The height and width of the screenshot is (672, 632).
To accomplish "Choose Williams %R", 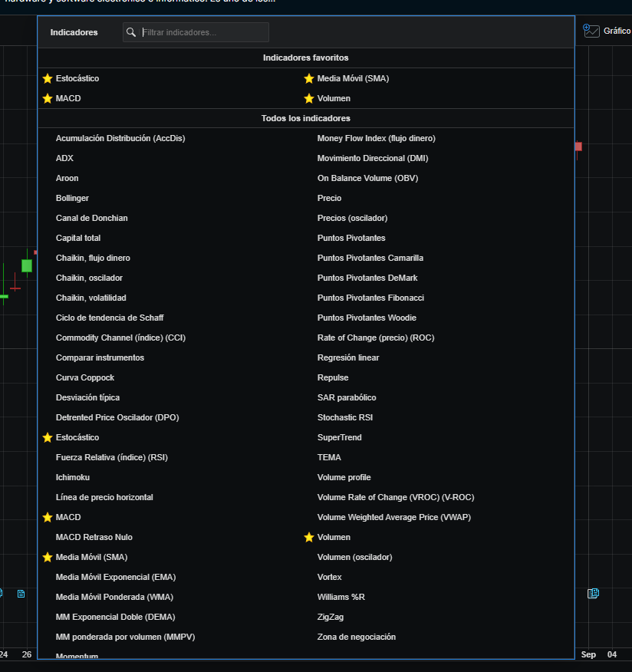I will coord(341,597).
